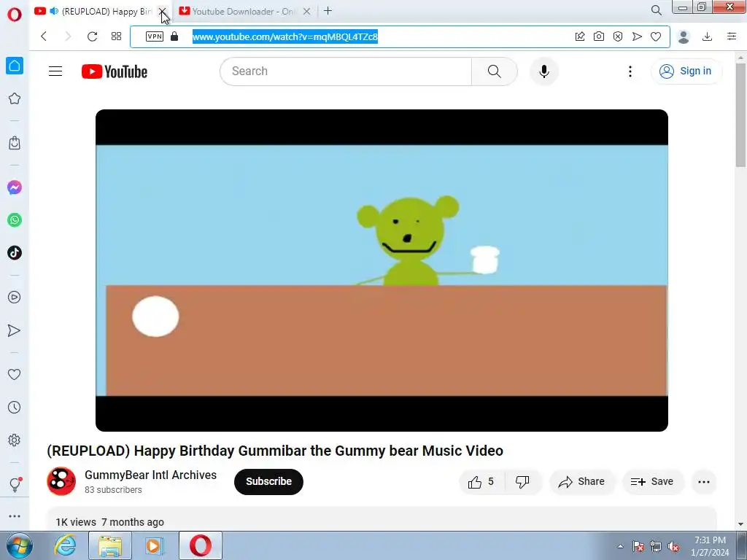Screen dimensions: 747x560
Task: View site security lock info
Action: [174, 36]
